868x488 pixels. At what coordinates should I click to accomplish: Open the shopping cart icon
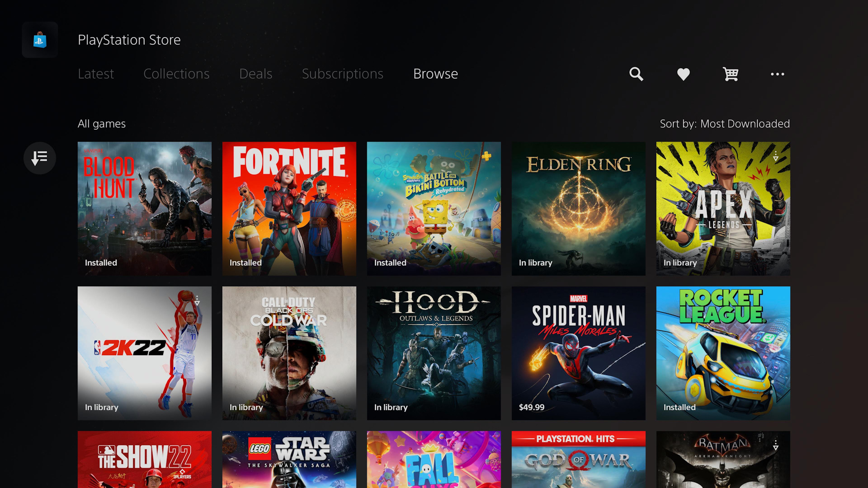pos(731,74)
